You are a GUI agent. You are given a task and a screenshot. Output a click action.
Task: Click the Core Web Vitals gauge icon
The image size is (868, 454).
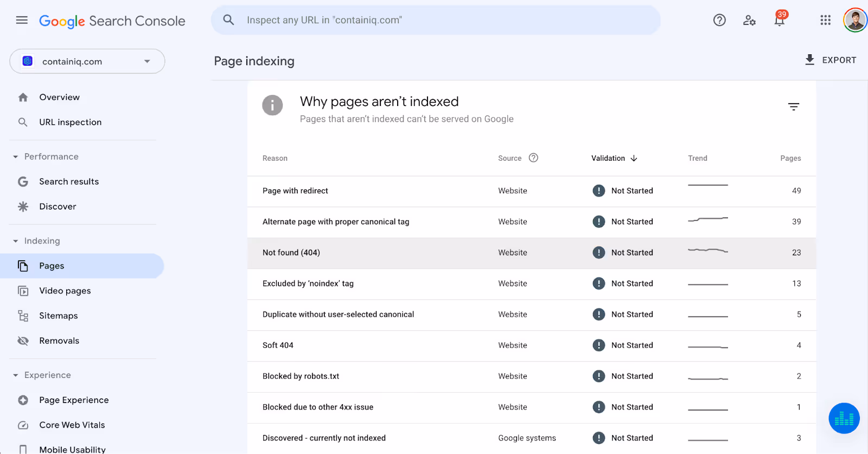click(23, 425)
